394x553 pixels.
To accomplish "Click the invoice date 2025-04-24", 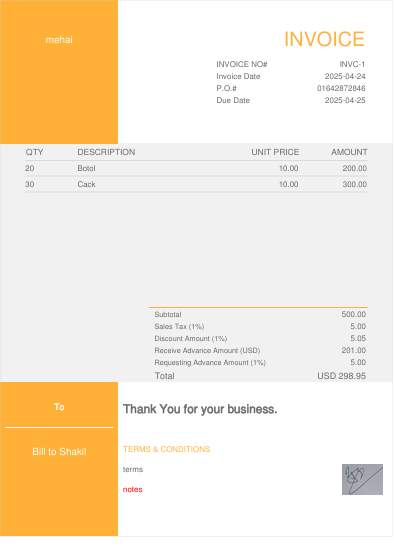I will pyautogui.click(x=345, y=76).
